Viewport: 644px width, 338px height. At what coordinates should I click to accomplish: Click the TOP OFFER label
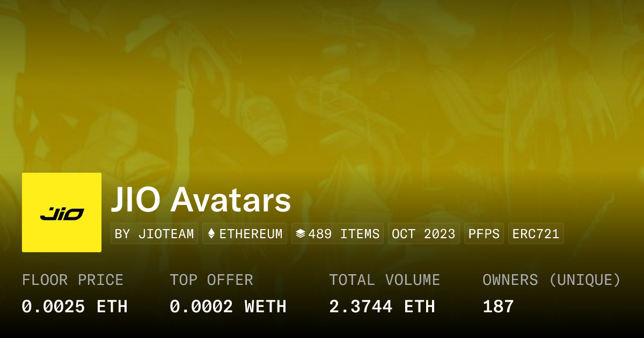211,280
